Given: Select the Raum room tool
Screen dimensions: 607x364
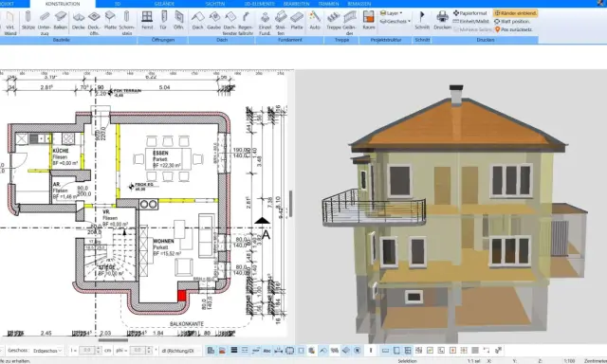Looking at the screenshot, I should point(369,21).
